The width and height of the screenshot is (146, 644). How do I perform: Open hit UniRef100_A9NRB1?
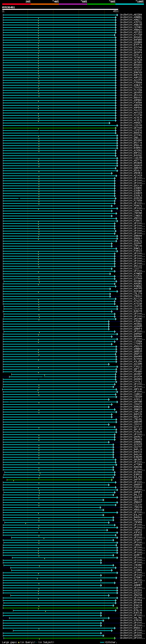click(131, 17)
